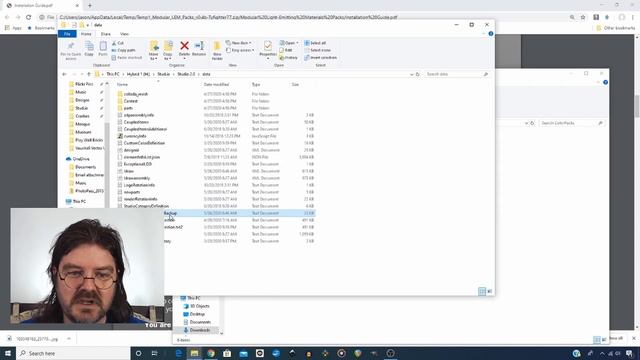Screen dimensions: 640x360
Task: Click the Paste icon in the ribbon
Action: 103,46
